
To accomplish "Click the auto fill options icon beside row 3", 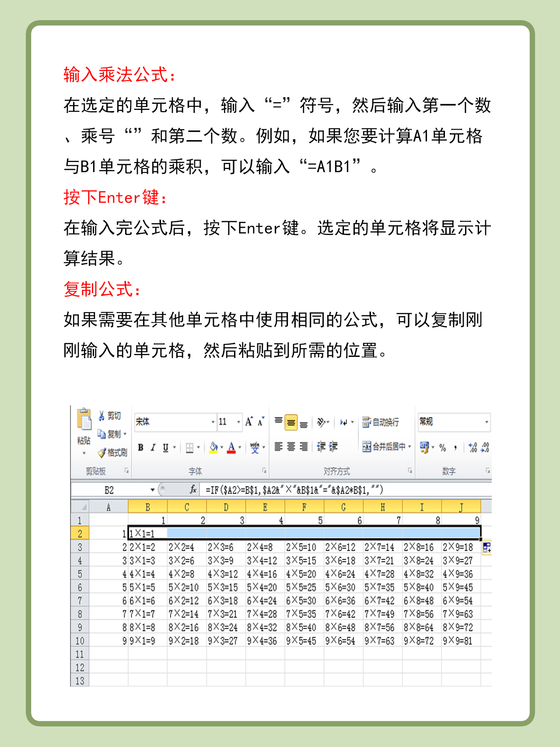I will [486, 547].
